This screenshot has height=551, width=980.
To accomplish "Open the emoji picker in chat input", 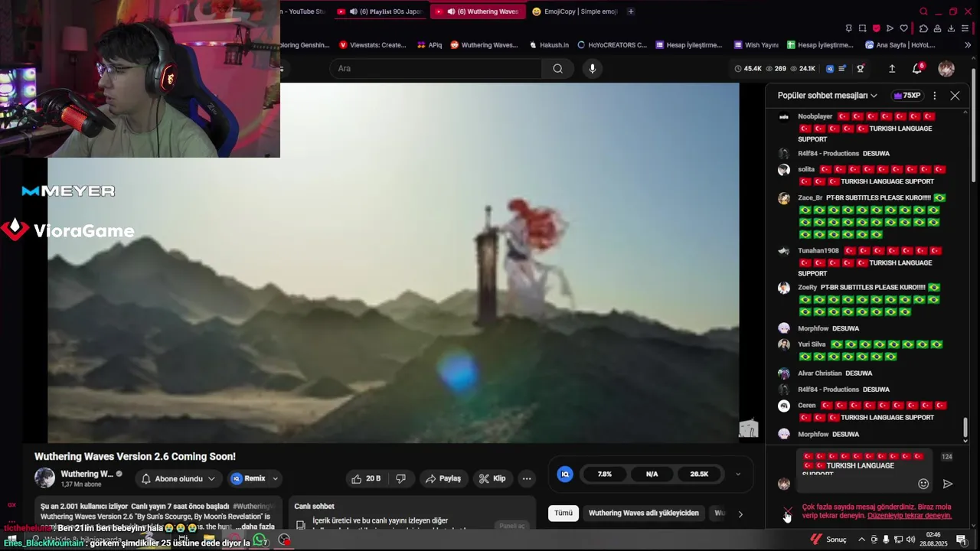I will click(x=923, y=484).
